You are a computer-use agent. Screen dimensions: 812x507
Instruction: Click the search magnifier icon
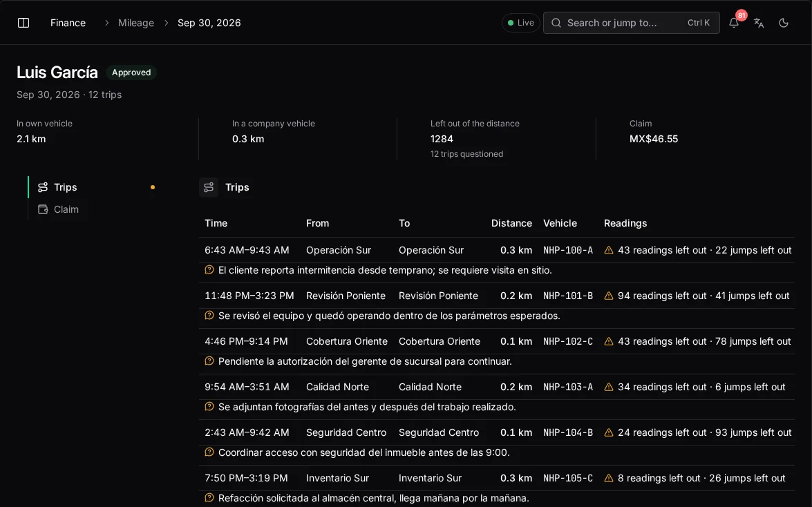556,23
